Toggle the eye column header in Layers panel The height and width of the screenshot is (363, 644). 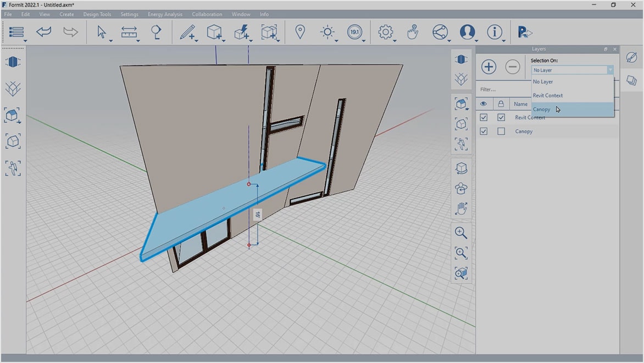tap(484, 104)
